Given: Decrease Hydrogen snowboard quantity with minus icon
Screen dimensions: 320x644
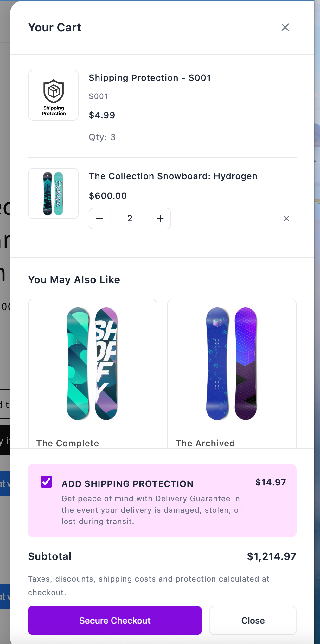Looking at the screenshot, I should (x=99, y=219).
